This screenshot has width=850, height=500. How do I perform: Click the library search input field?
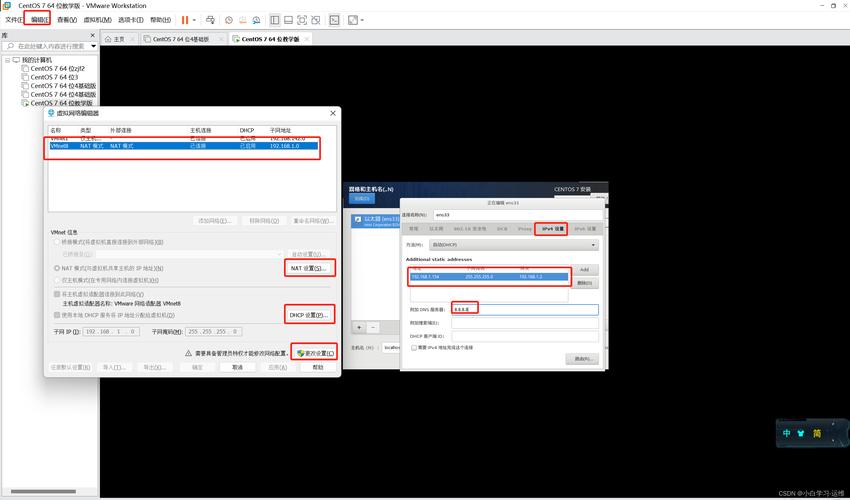coord(48,46)
